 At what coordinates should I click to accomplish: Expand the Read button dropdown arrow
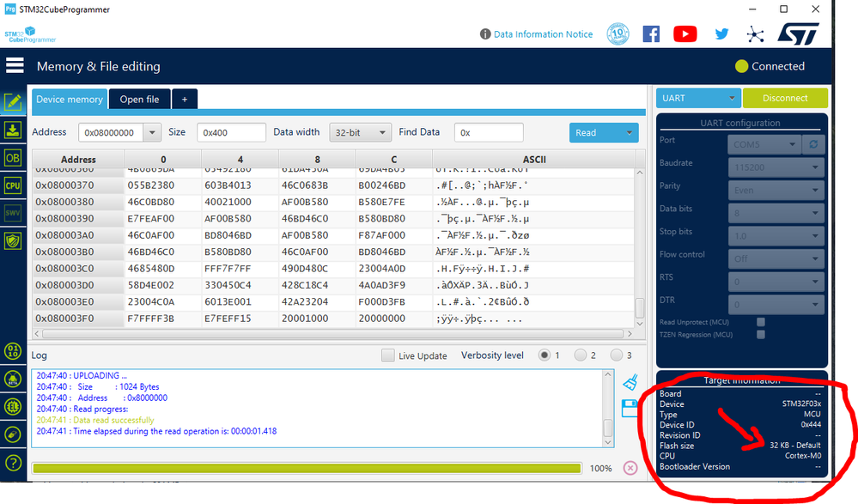pyautogui.click(x=630, y=132)
